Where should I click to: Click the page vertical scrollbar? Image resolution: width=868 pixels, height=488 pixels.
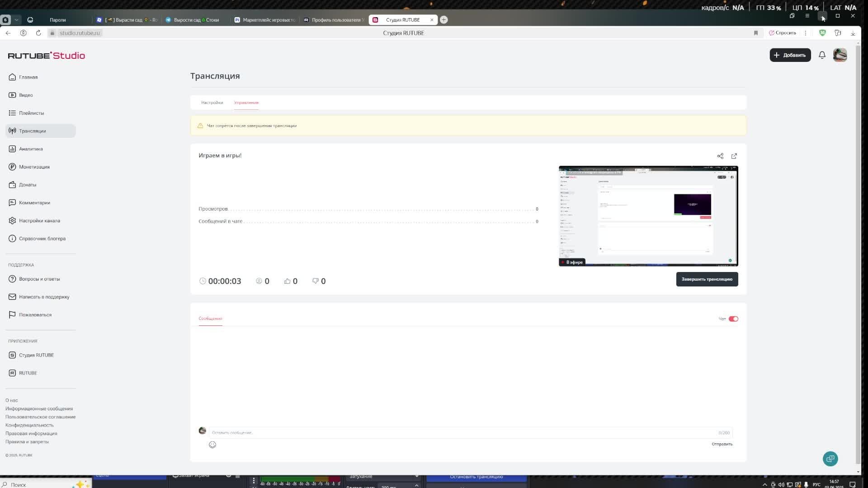click(858, 253)
